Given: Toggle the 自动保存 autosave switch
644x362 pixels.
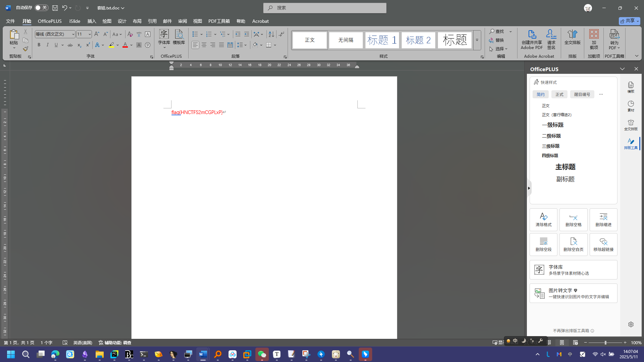Looking at the screenshot, I should (x=41, y=8).
